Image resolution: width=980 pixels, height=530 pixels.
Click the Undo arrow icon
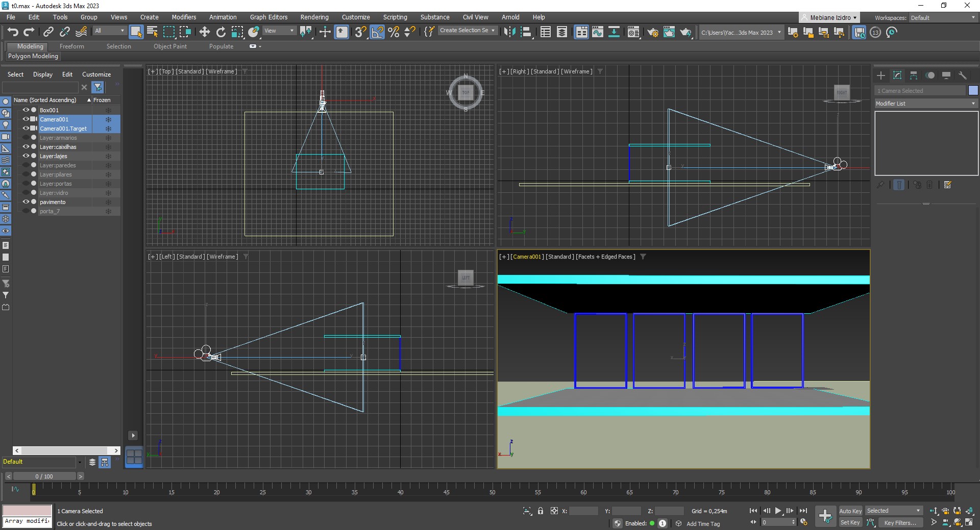coord(13,32)
